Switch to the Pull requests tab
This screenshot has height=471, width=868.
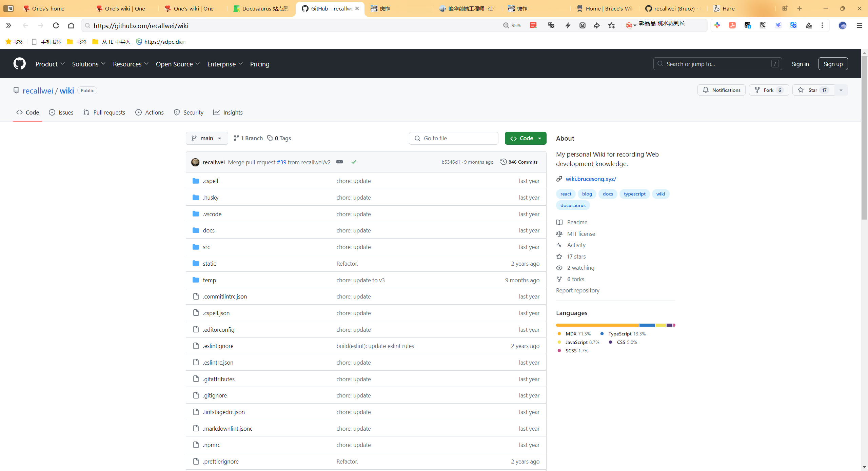coord(104,112)
